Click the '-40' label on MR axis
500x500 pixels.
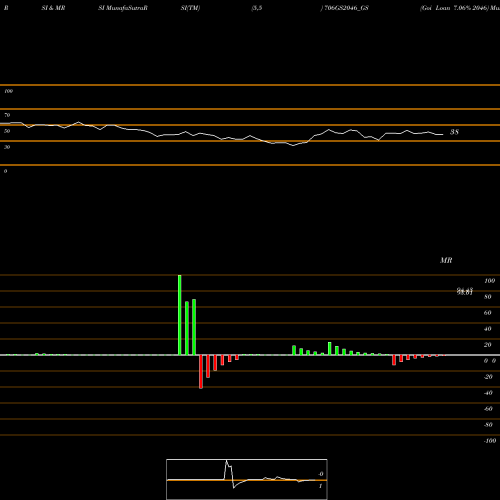coord(488,393)
